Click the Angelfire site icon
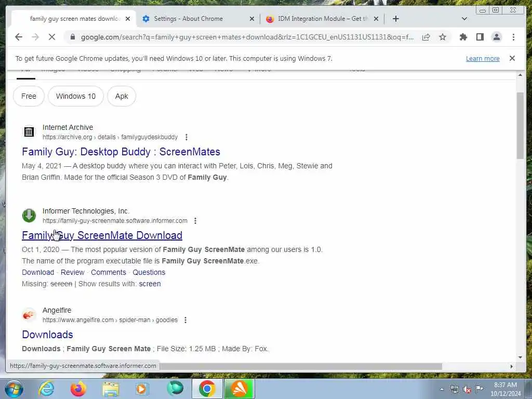Viewport: 532px width, 399px height. coord(29,315)
